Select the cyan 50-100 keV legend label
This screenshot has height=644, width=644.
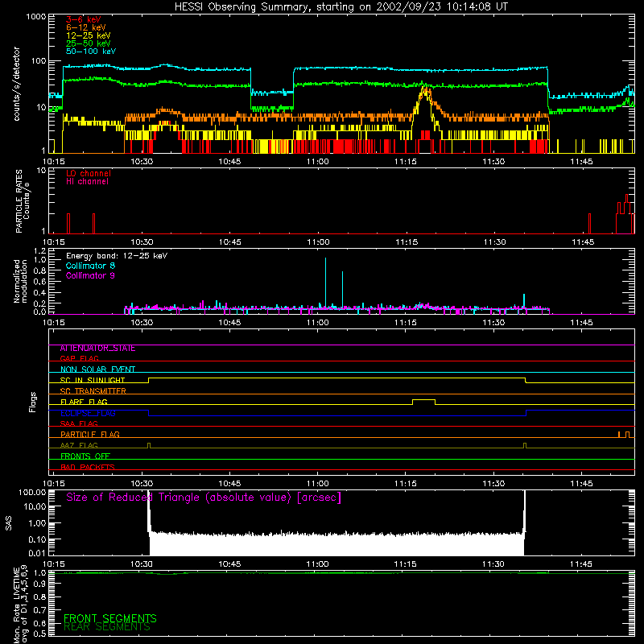tap(91, 52)
